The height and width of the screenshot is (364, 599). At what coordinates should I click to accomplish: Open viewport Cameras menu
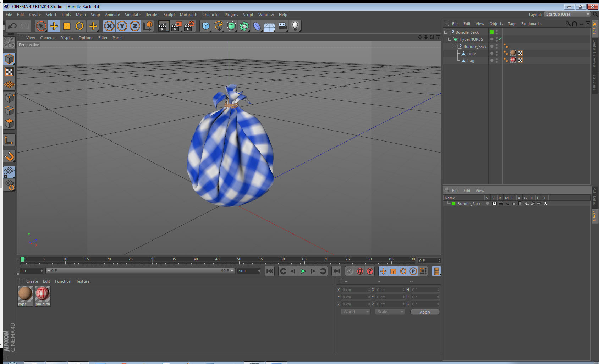pyautogui.click(x=48, y=38)
